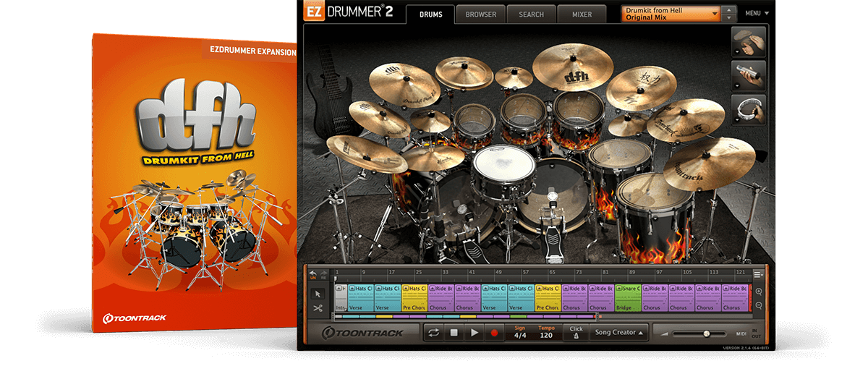Viewport: 868px width, 374px height.
Task: Open the song track options menu icon
Action: [758, 274]
